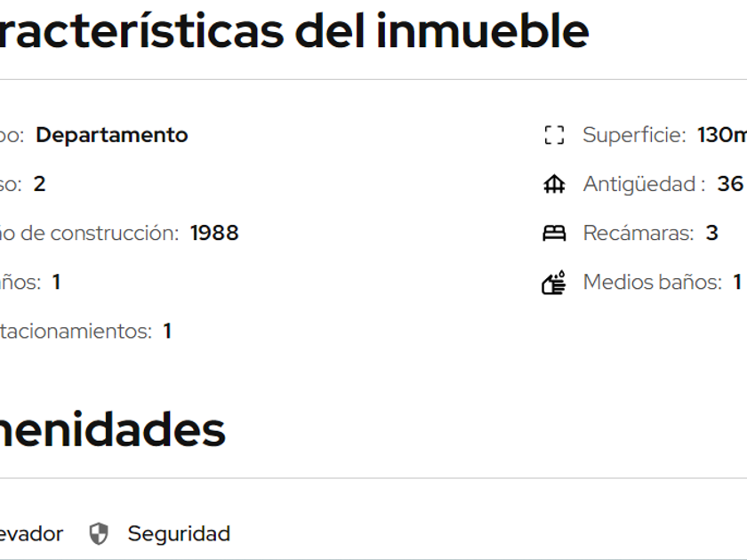The width and height of the screenshot is (747, 560).
Task: Click the año de construcción label
Action: click(89, 233)
